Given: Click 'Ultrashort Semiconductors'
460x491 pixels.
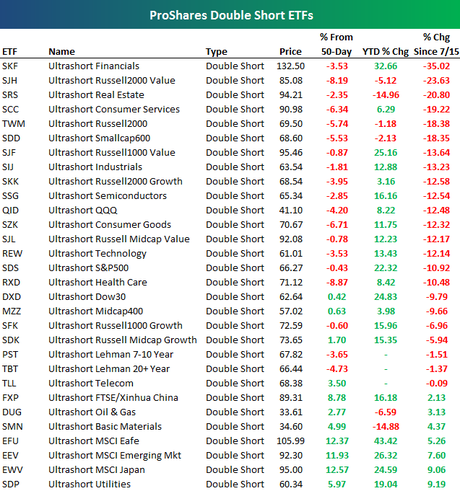Looking at the screenshot, I should pyautogui.click(x=107, y=196).
